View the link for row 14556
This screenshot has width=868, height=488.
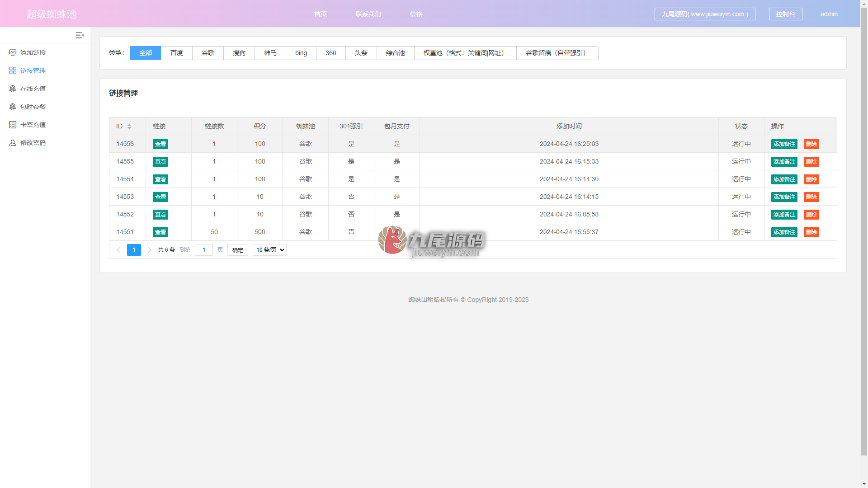coord(160,144)
